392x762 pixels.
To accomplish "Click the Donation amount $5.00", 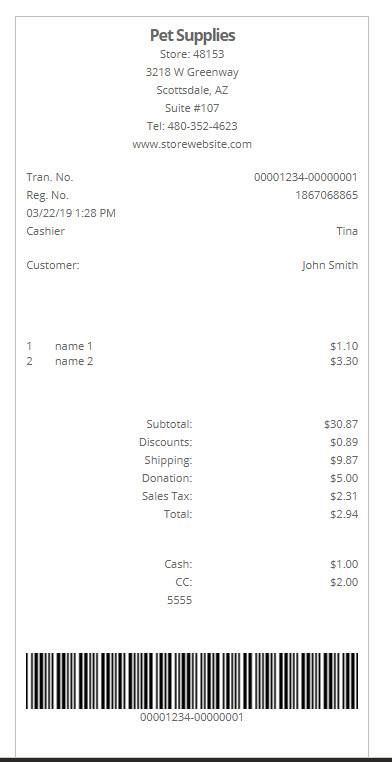I will (x=344, y=478).
